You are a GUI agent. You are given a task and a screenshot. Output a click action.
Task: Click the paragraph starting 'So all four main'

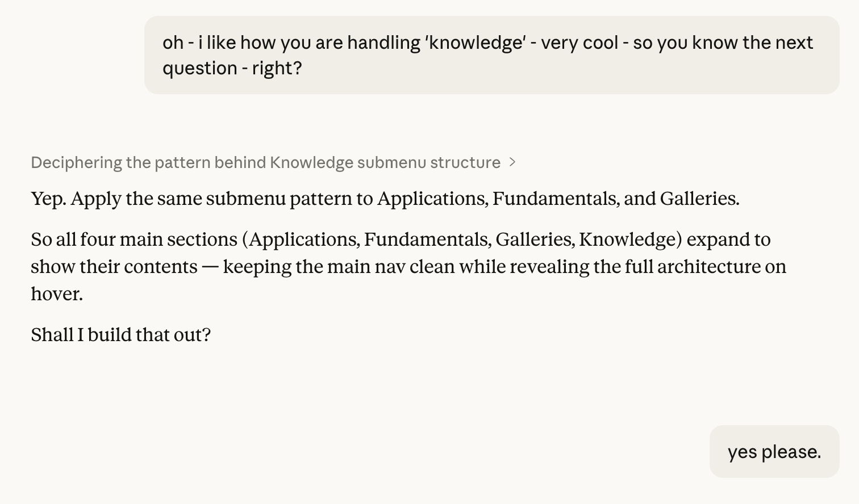point(408,267)
